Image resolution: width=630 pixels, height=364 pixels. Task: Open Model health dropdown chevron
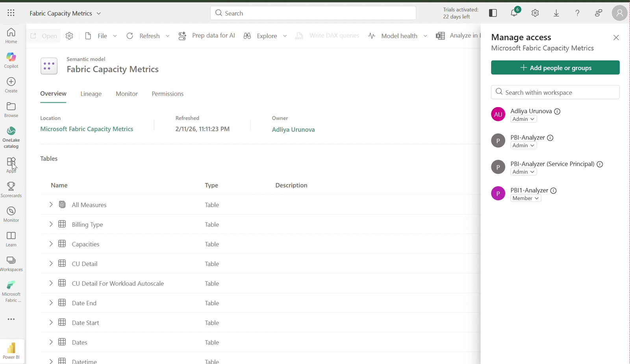[x=425, y=36]
